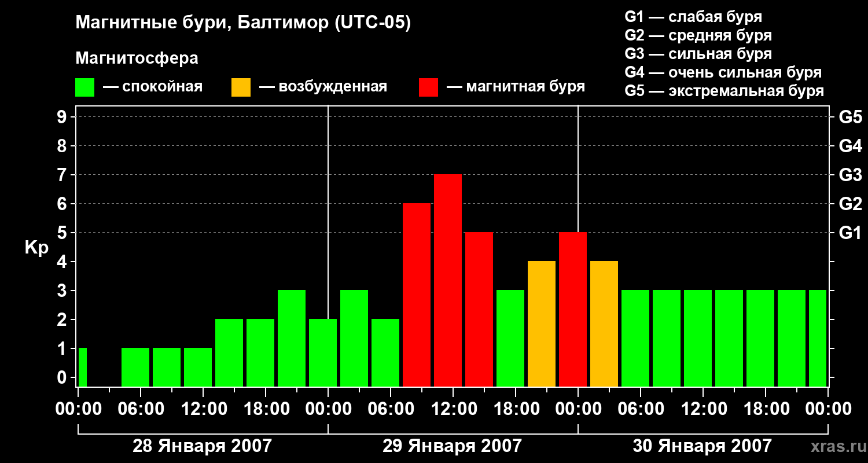Click the 'Kp' axis title
The image size is (868, 463).
click(x=36, y=248)
